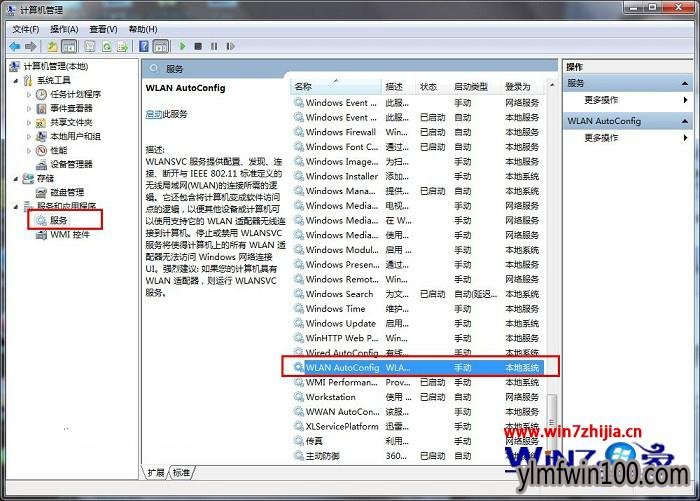Click the Windows Search service icon
The width and height of the screenshot is (700, 501).
298,294
